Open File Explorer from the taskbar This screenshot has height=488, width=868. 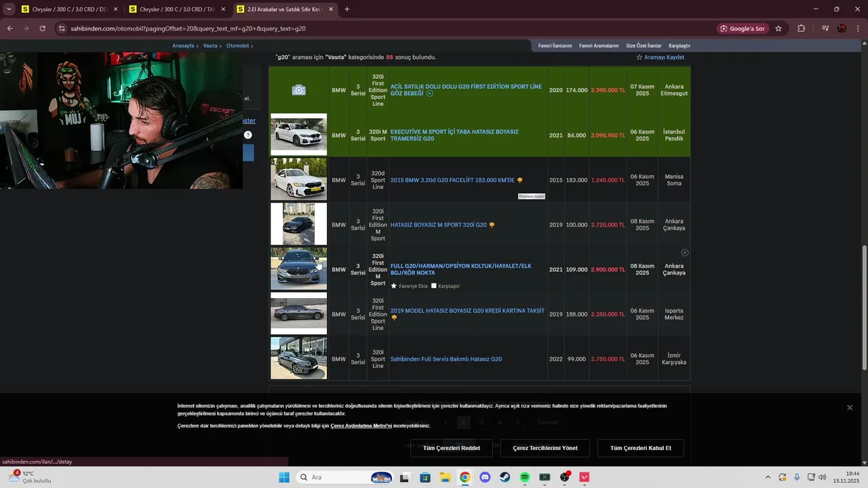(x=445, y=477)
